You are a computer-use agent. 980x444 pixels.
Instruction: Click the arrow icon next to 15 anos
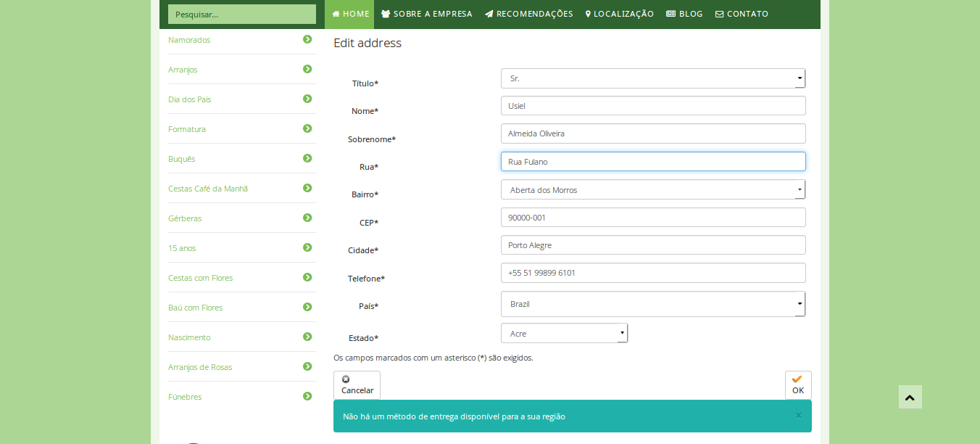click(307, 247)
